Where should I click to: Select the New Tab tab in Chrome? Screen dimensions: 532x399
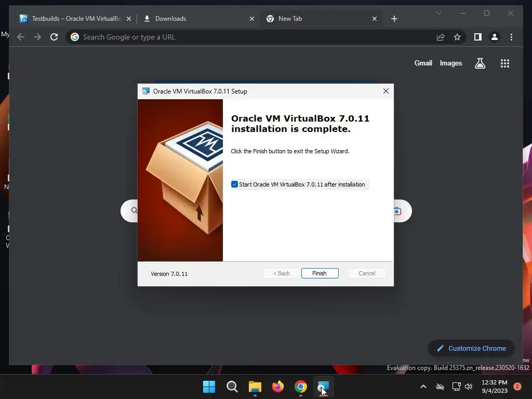click(x=322, y=19)
